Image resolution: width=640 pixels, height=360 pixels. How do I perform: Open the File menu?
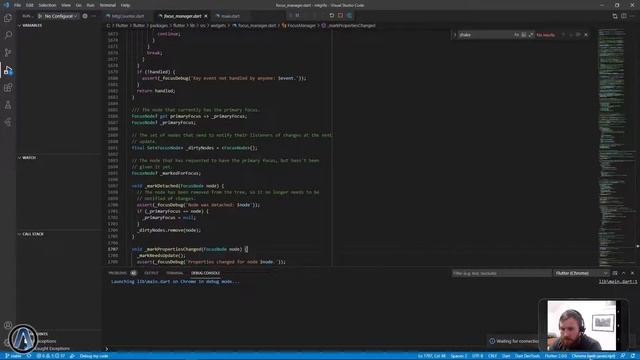point(18,5)
